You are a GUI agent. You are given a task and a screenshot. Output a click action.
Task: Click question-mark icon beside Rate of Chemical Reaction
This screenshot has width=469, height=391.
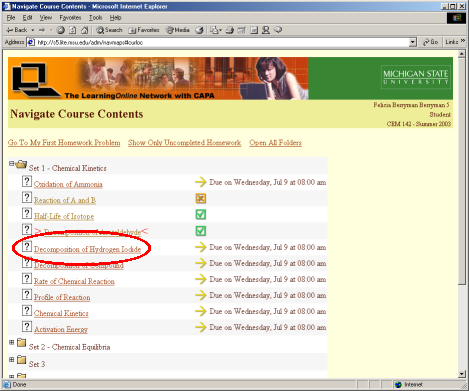click(27, 278)
